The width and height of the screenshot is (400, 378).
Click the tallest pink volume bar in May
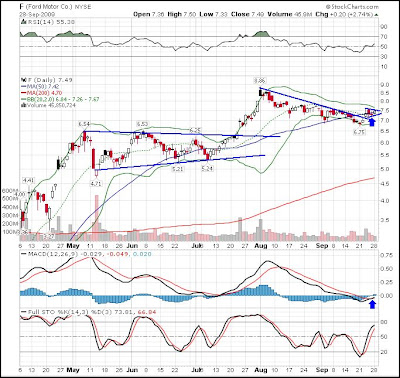click(97, 218)
